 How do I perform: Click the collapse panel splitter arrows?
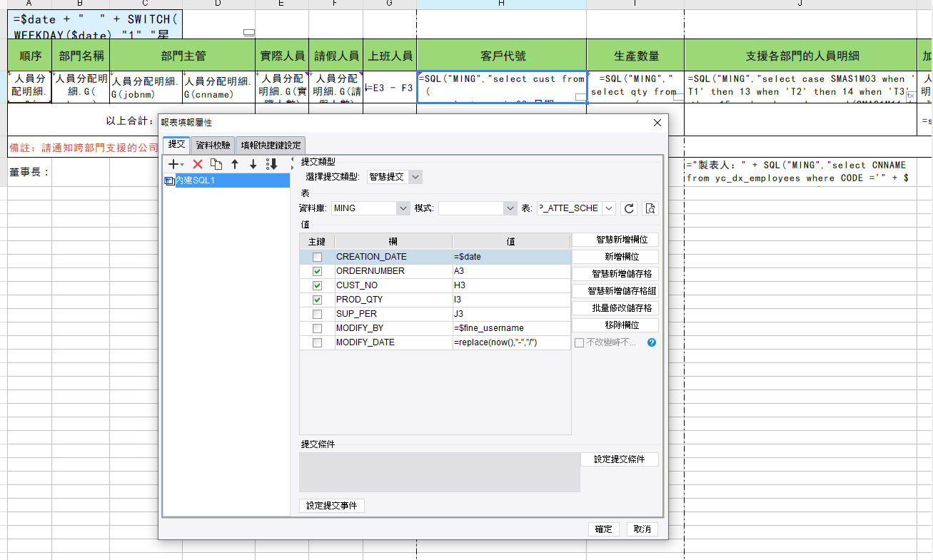pos(293,164)
